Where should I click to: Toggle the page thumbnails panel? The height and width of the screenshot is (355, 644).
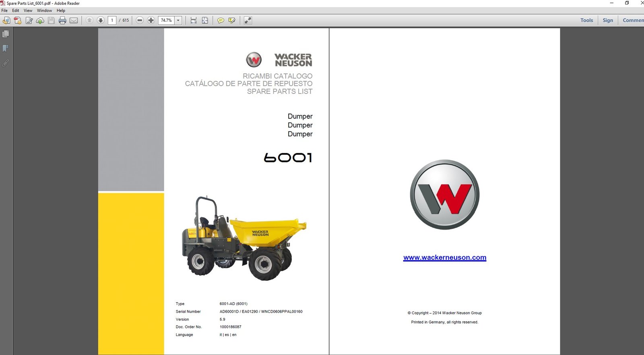[6, 34]
